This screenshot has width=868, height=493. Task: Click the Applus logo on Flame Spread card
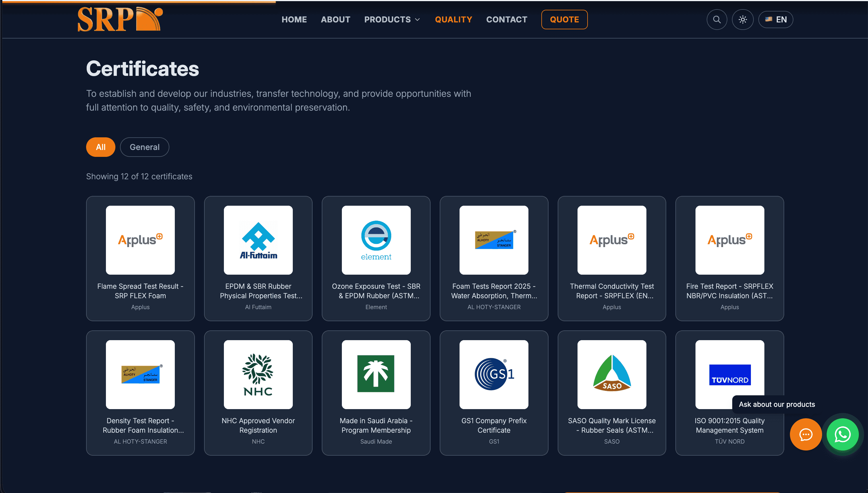point(140,240)
